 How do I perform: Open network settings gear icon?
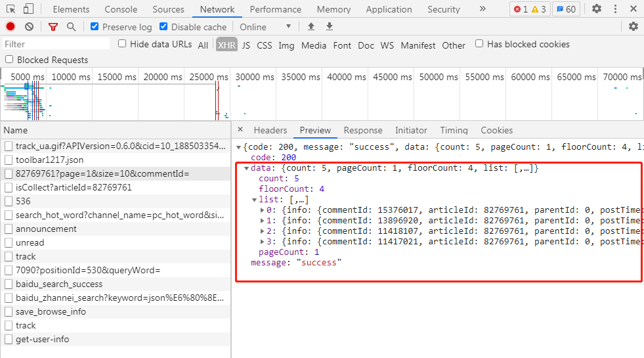(633, 27)
